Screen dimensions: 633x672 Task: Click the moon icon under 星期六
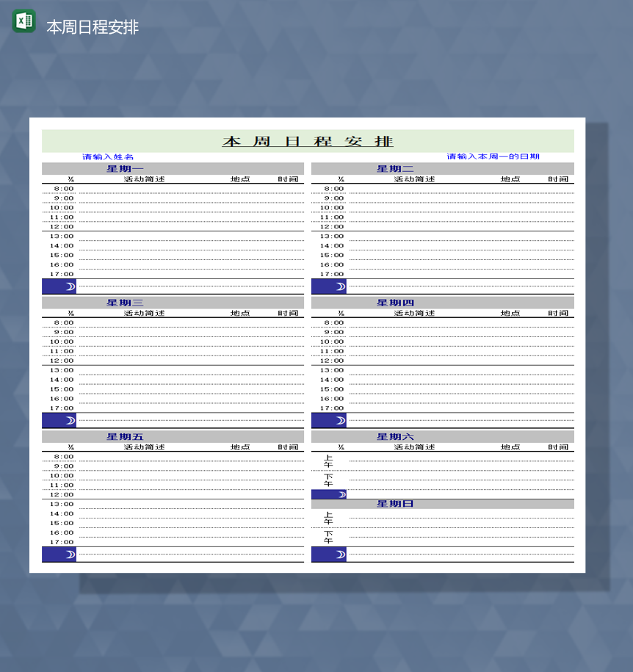point(341,494)
